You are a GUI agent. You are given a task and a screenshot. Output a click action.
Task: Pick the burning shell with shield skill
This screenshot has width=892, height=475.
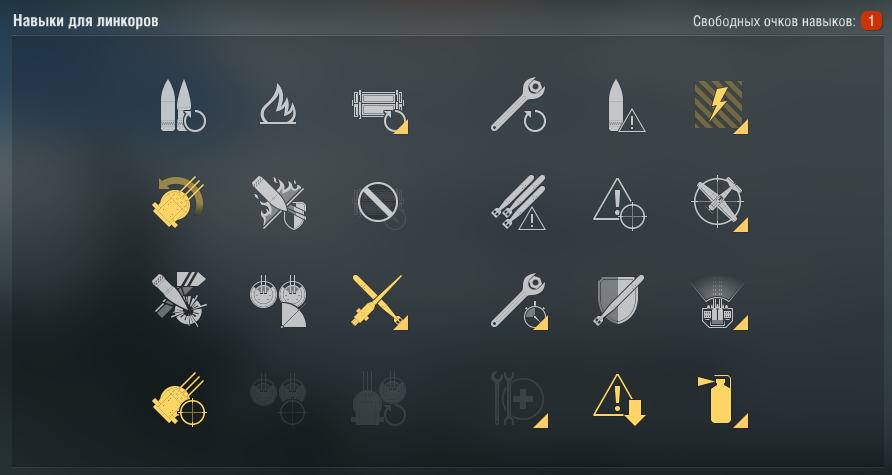click(x=279, y=202)
